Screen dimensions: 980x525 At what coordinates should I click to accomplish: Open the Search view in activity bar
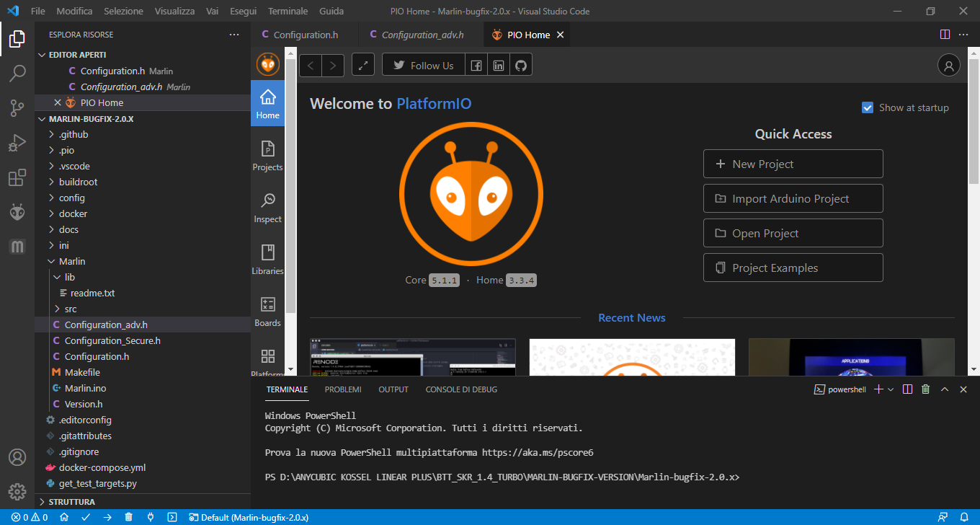17,74
